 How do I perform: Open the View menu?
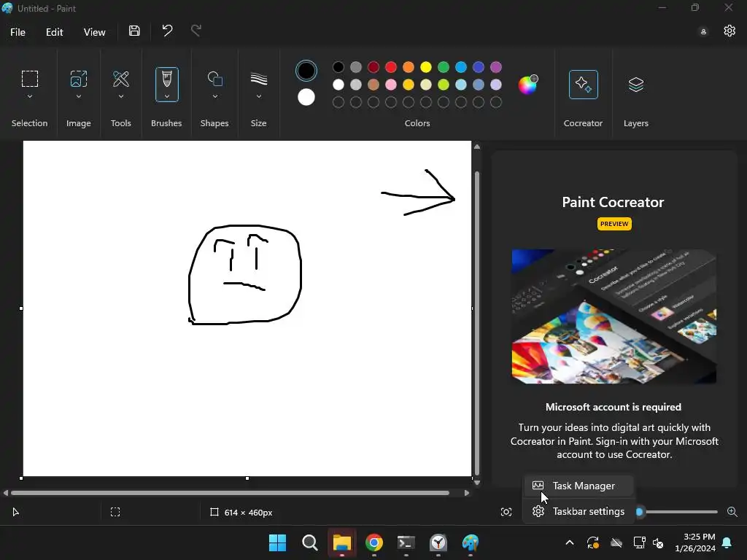pyautogui.click(x=94, y=32)
